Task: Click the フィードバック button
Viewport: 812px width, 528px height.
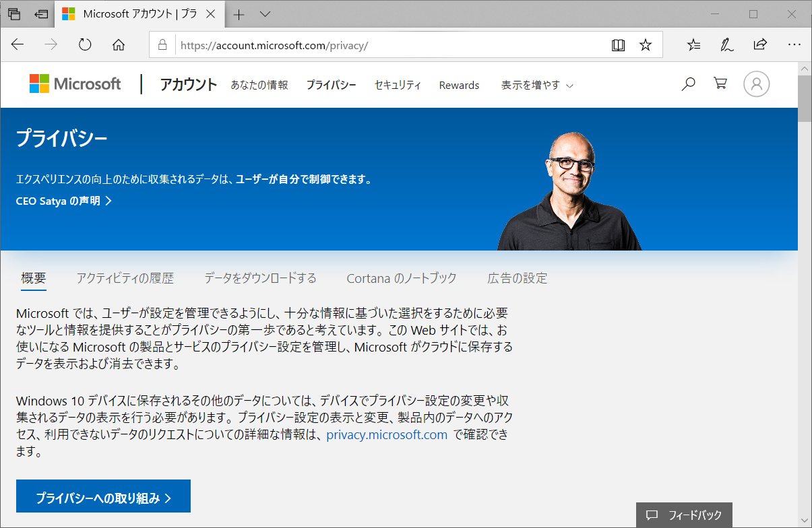Action: click(x=684, y=515)
